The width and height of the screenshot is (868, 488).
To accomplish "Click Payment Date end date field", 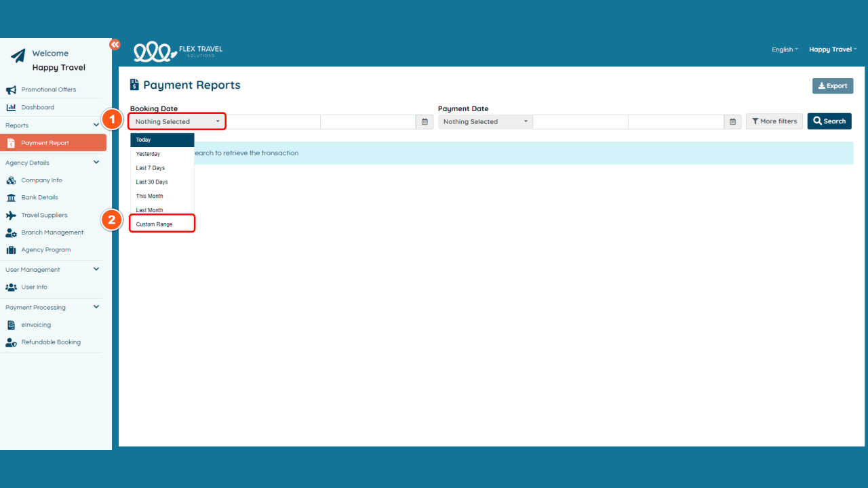I will (x=676, y=122).
